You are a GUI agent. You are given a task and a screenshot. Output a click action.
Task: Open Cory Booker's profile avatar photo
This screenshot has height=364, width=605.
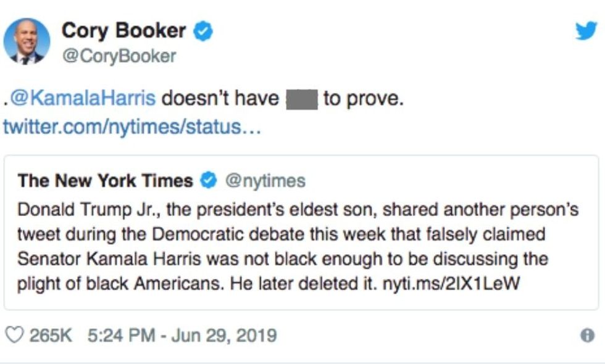tap(27, 41)
